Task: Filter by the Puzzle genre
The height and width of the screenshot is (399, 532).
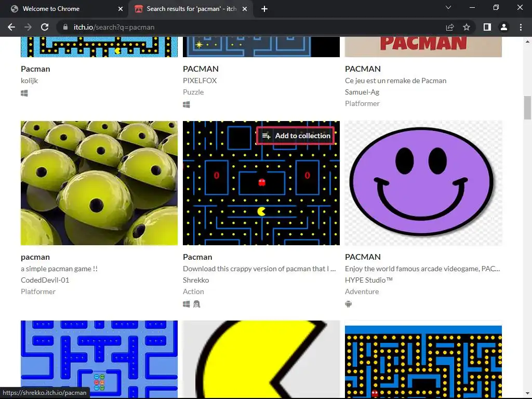Action: (193, 92)
